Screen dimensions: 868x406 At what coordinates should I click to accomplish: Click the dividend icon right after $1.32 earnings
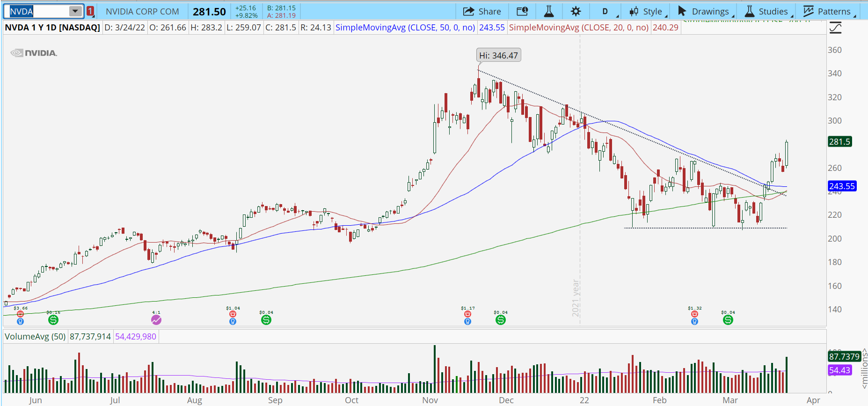click(x=728, y=320)
